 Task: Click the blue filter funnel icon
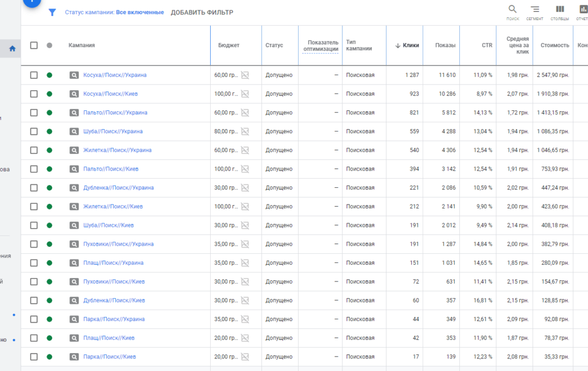click(x=52, y=13)
